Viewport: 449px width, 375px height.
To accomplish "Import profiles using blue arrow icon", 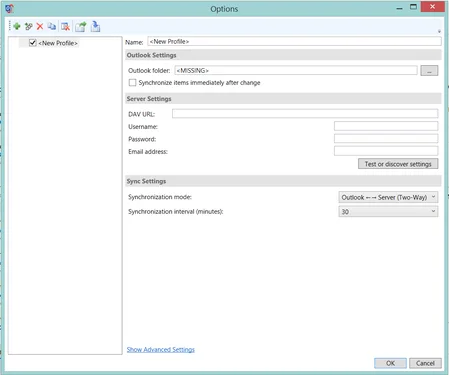I will [x=95, y=26].
